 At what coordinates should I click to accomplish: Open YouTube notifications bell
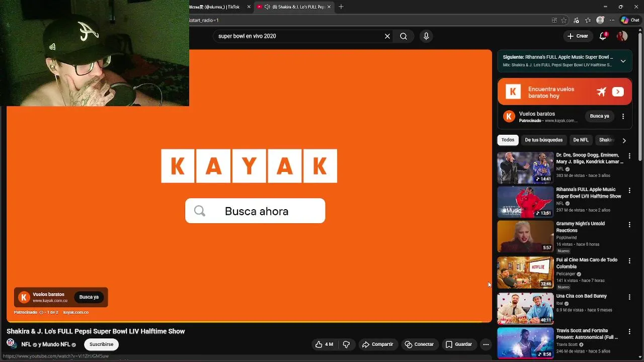click(x=603, y=36)
